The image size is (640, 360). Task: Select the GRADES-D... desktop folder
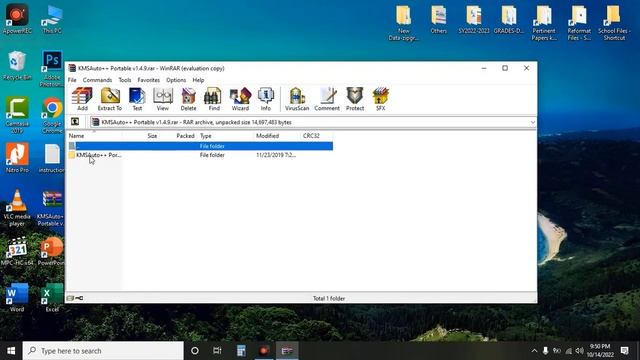[509, 19]
